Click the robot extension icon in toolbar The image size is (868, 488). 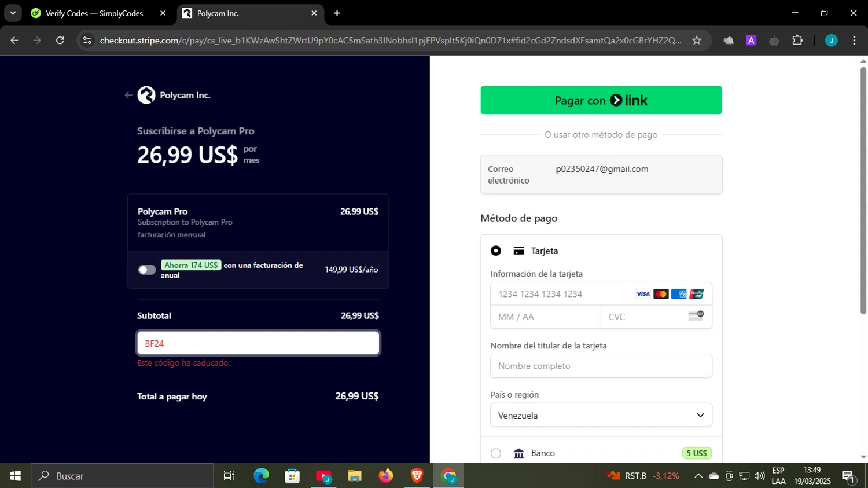click(774, 41)
